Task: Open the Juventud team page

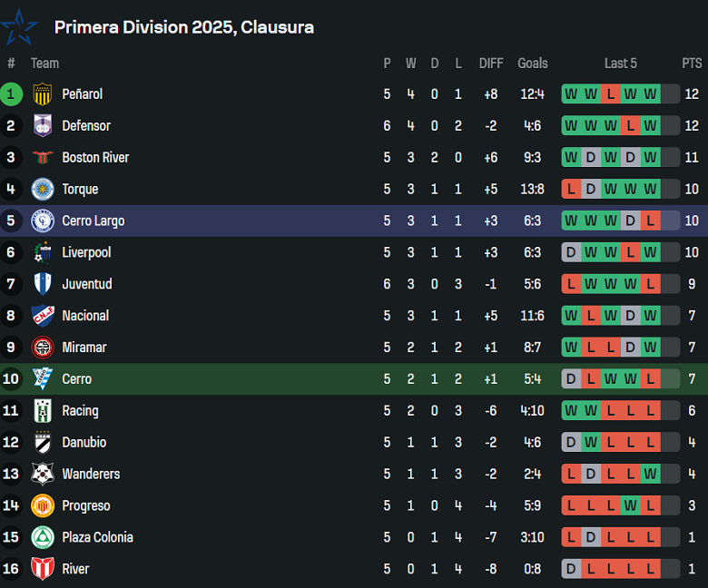Action: (x=86, y=284)
